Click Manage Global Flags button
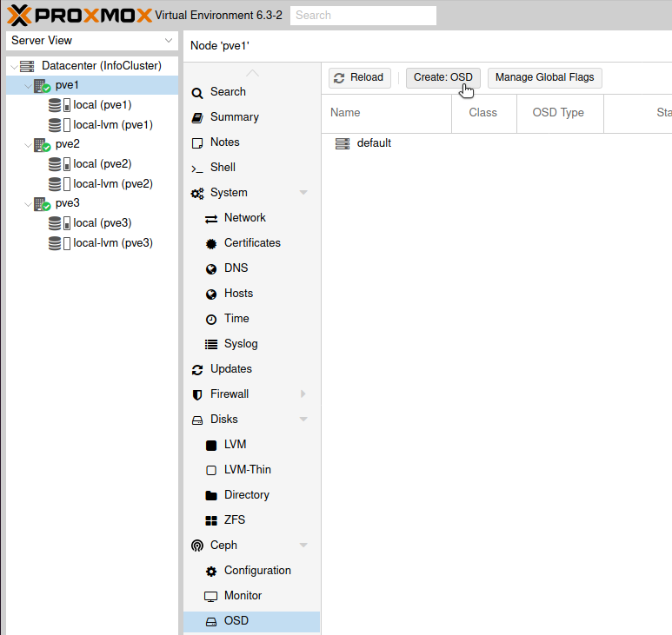672x635 pixels. pos(545,78)
